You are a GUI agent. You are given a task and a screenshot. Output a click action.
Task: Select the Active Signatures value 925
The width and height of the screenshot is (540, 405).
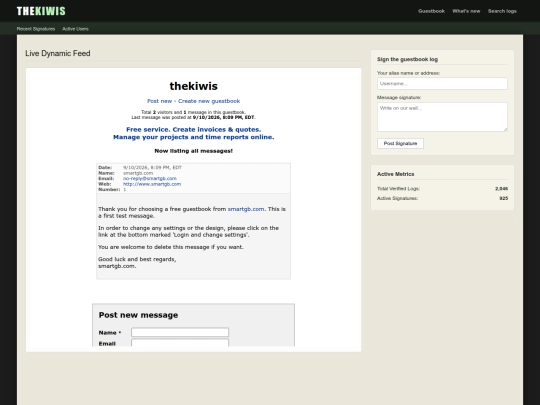(x=503, y=198)
